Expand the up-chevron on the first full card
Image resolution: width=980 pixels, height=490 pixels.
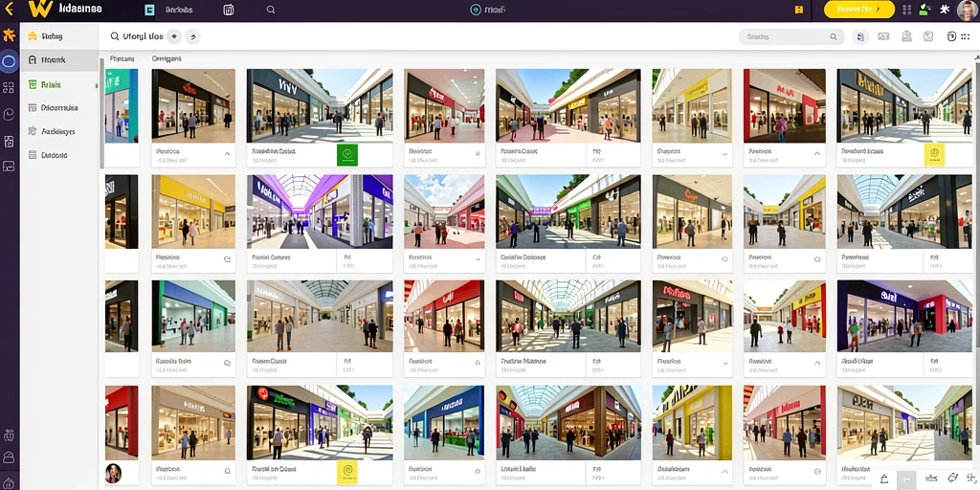[228, 154]
